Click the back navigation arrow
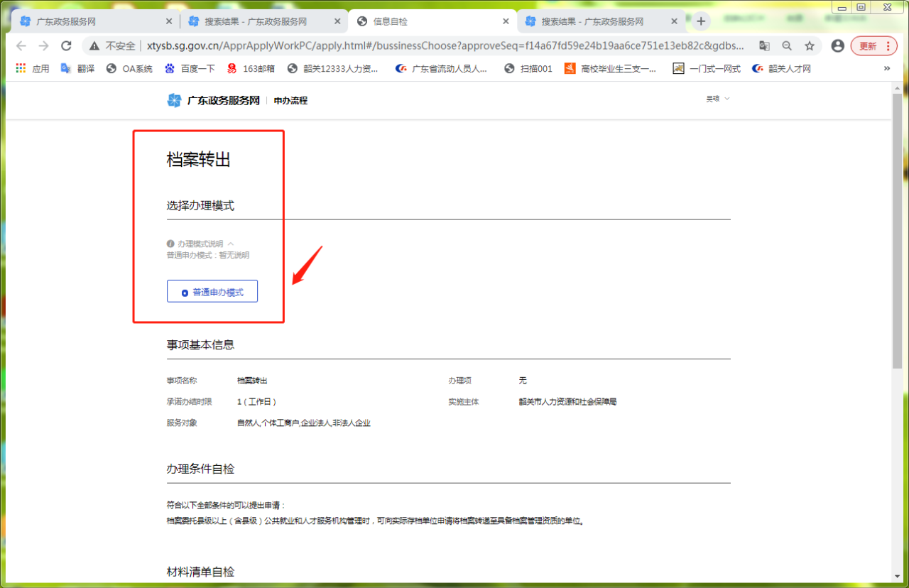The height and width of the screenshot is (588, 909). coord(21,46)
